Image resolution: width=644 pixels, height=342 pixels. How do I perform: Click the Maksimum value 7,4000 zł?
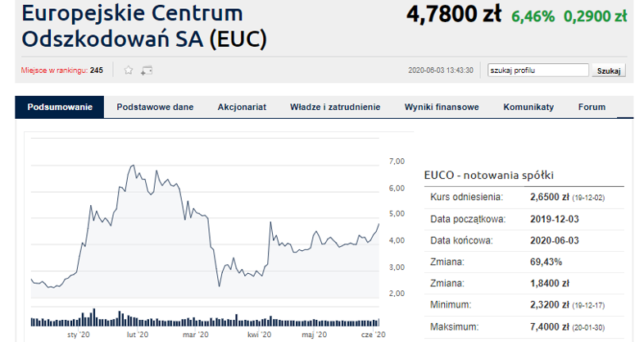coord(551,327)
